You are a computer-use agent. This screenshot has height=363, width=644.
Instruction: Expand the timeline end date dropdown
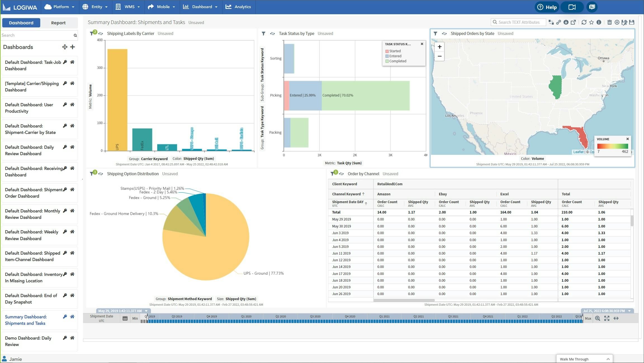pos(629,311)
